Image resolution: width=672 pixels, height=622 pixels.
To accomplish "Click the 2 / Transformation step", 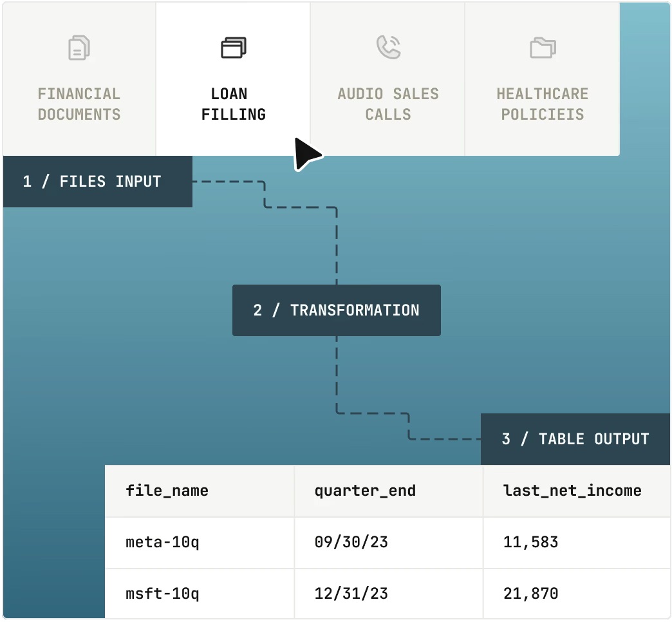I will click(x=336, y=310).
